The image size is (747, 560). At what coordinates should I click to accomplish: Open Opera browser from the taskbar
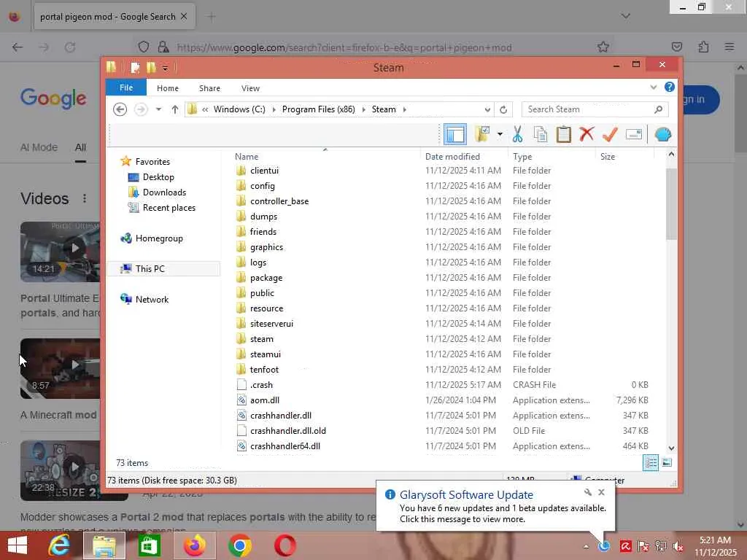click(285, 545)
